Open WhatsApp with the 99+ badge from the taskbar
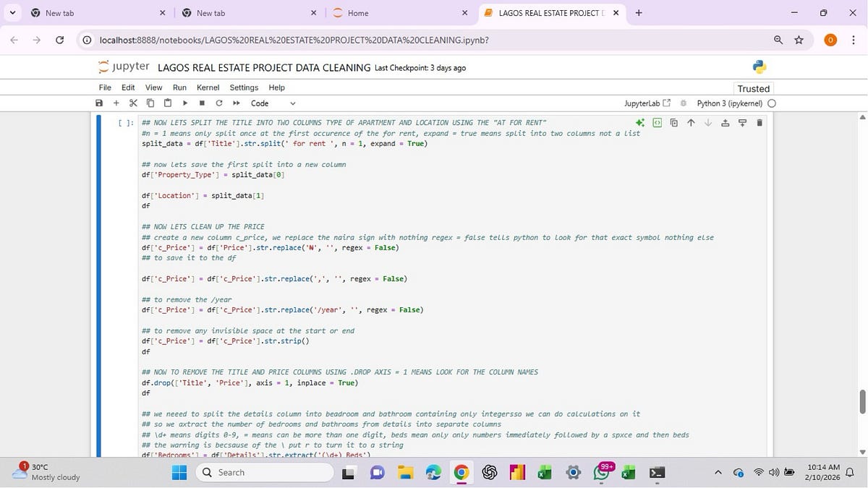Image resolution: width=868 pixels, height=488 pixels. click(601, 473)
